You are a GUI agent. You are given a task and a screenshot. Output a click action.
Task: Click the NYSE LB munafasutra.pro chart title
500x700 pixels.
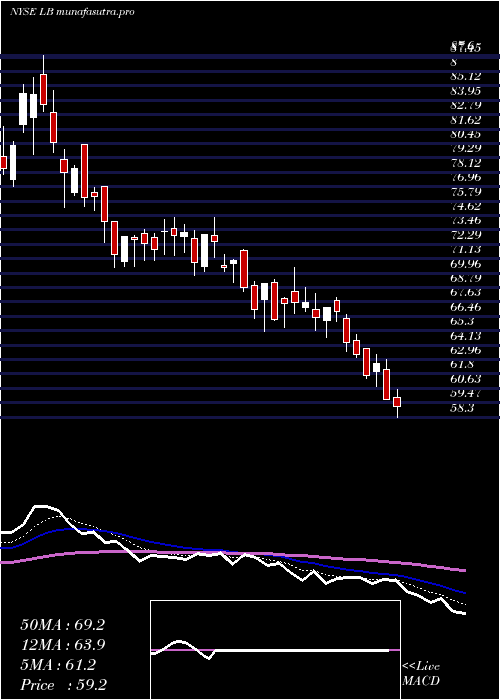[x=72, y=12]
